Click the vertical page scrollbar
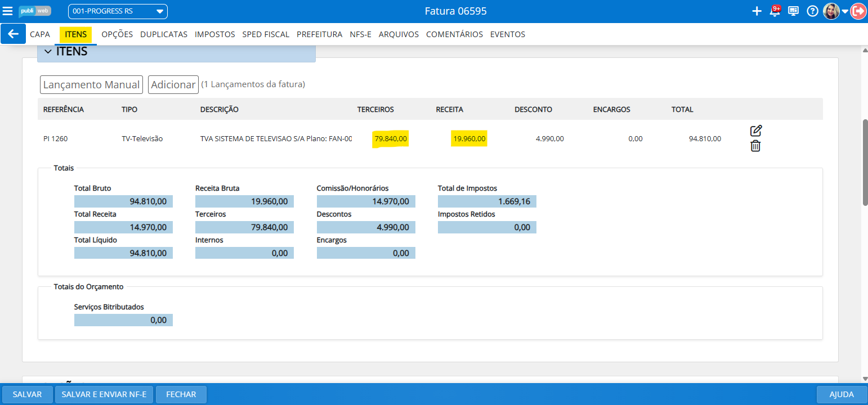This screenshot has height=405, width=868. click(x=865, y=163)
